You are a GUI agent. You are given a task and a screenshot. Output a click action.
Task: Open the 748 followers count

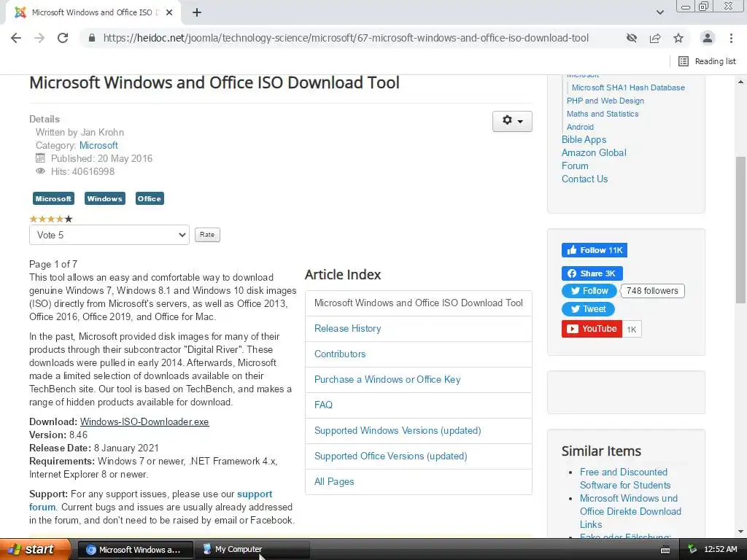click(652, 291)
